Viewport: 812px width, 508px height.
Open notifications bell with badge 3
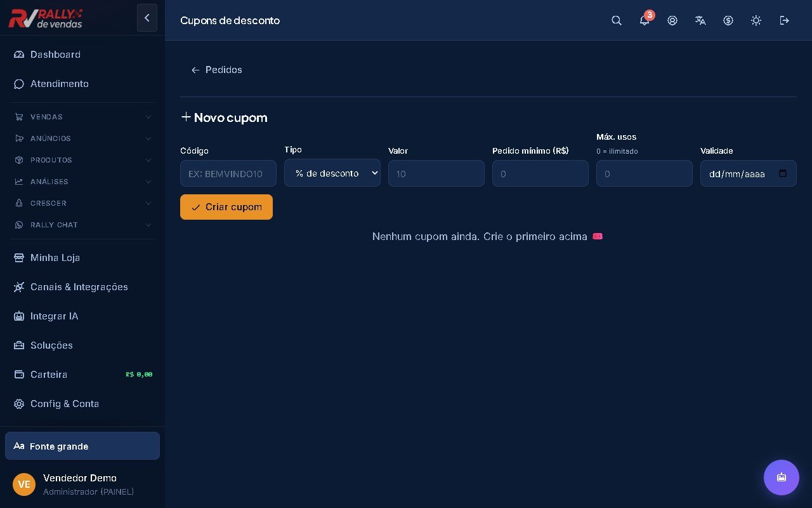click(x=645, y=20)
